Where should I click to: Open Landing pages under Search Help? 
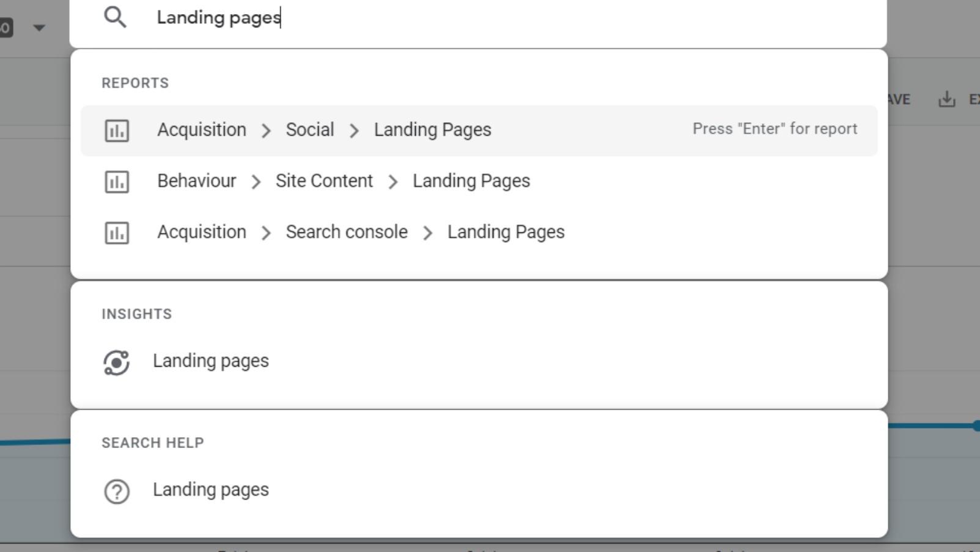(210, 490)
